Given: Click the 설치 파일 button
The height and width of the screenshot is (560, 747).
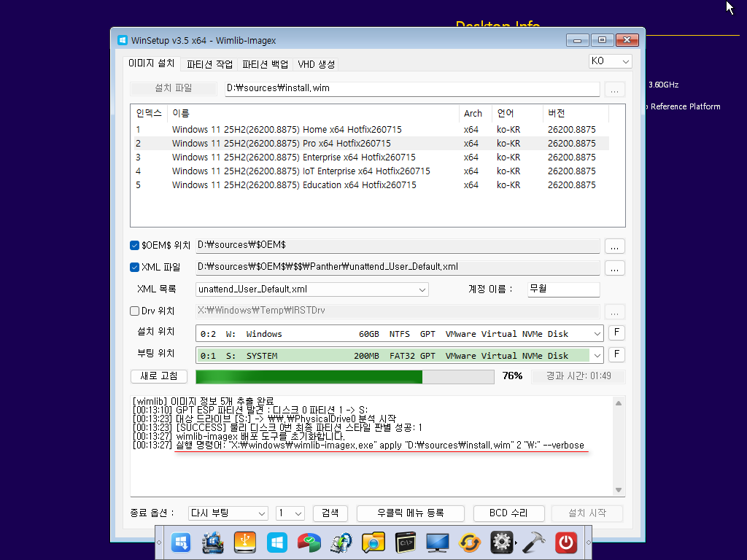Looking at the screenshot, I should 174,88.
